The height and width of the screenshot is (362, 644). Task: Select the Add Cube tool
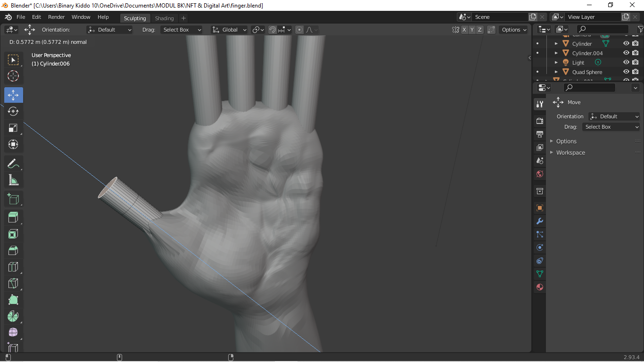pyautogui.click(x=13, y=199)
